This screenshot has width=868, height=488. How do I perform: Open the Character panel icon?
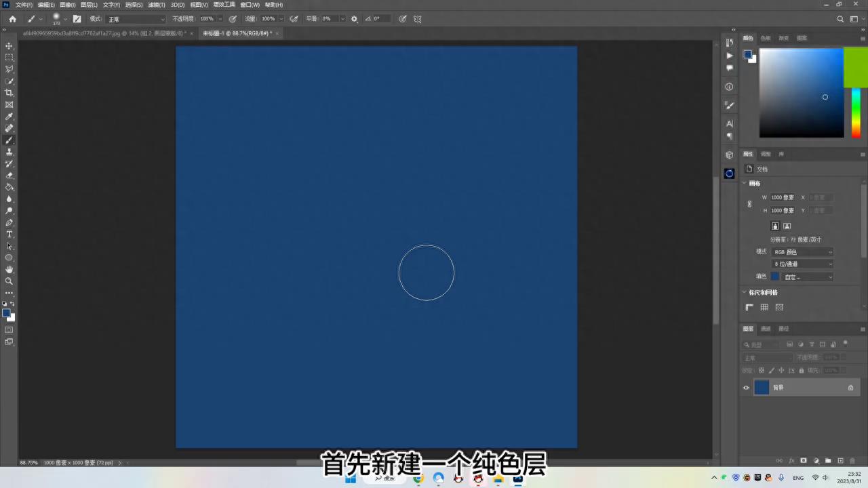pos(730,123)
